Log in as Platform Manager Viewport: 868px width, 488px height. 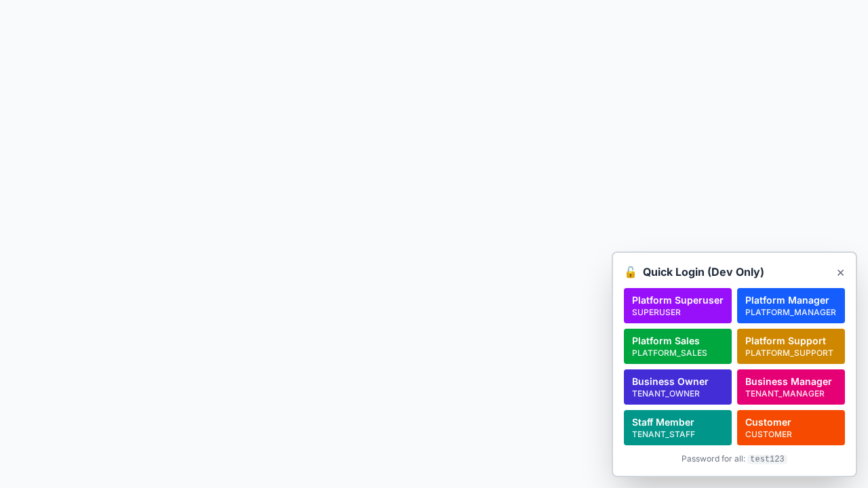[x=791, y=305]
